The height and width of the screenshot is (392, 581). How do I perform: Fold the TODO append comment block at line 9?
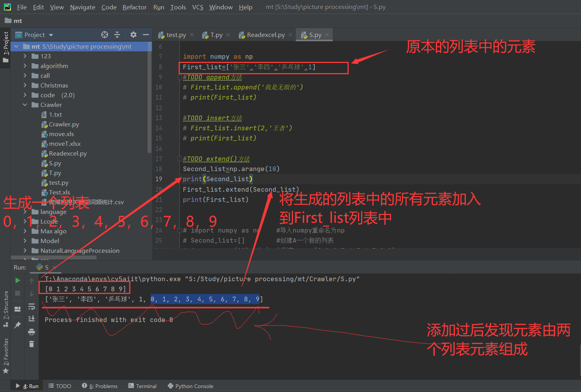pos(180,77)
